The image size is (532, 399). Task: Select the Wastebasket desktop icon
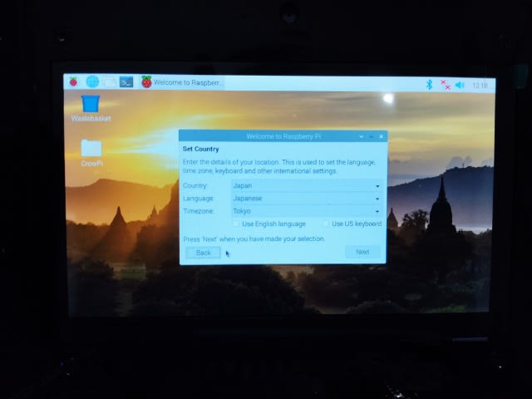tap(91, 108)
